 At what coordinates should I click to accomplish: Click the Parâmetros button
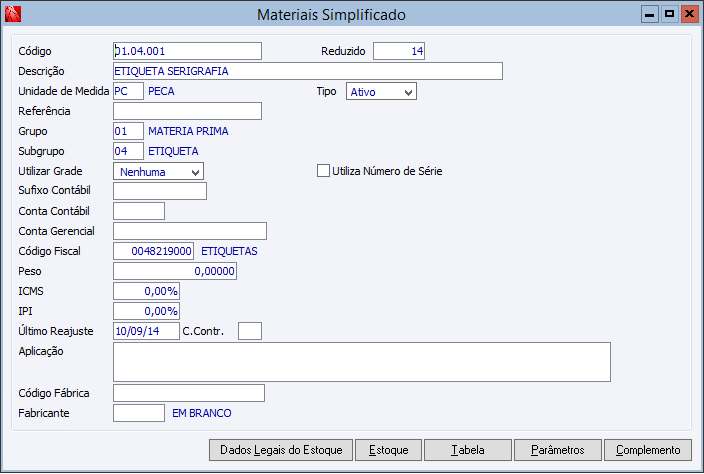[558, 450]
